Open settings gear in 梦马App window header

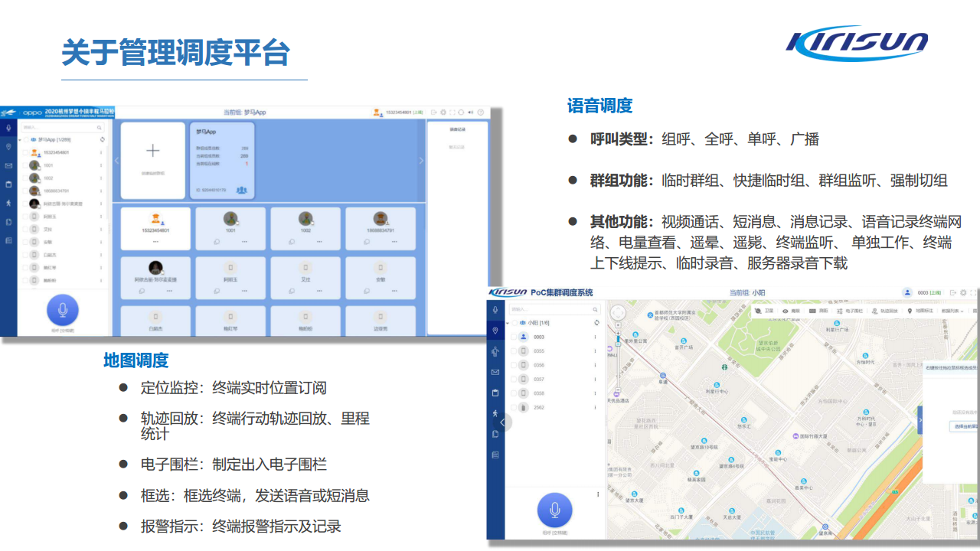pyautogui.click(x=443, y=112)
